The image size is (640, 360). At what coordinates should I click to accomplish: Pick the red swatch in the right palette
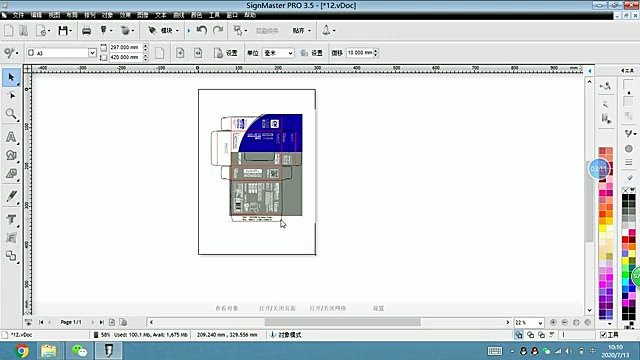(x=625, y=240)
